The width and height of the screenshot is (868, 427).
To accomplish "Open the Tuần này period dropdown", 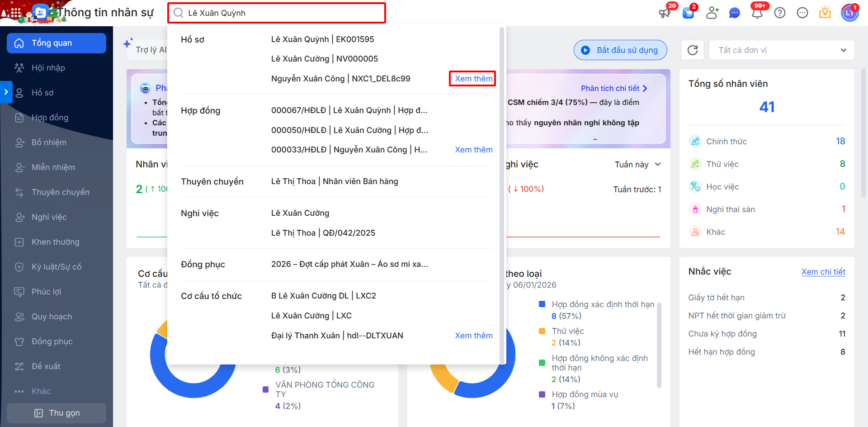I will 638,165.
